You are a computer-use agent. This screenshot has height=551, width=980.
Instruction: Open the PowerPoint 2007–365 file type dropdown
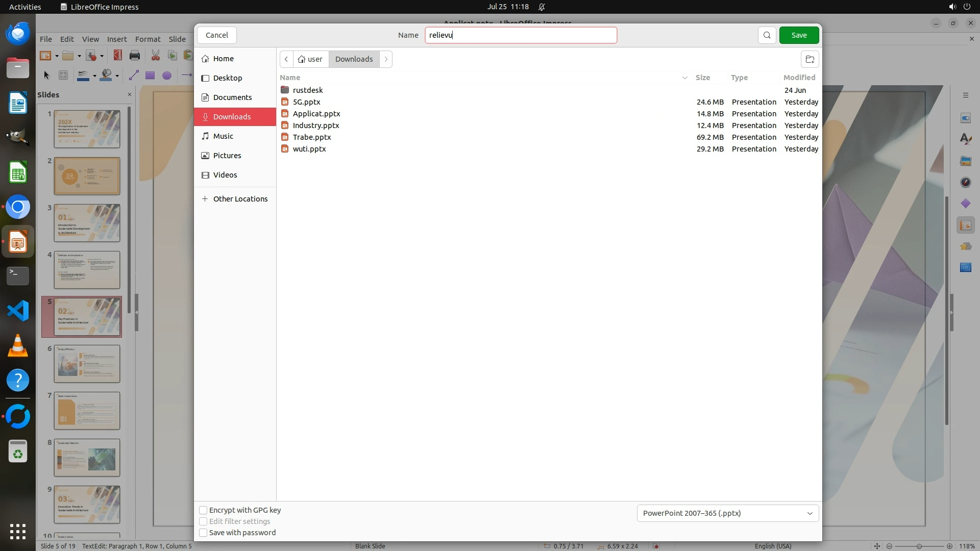[727, 513]
